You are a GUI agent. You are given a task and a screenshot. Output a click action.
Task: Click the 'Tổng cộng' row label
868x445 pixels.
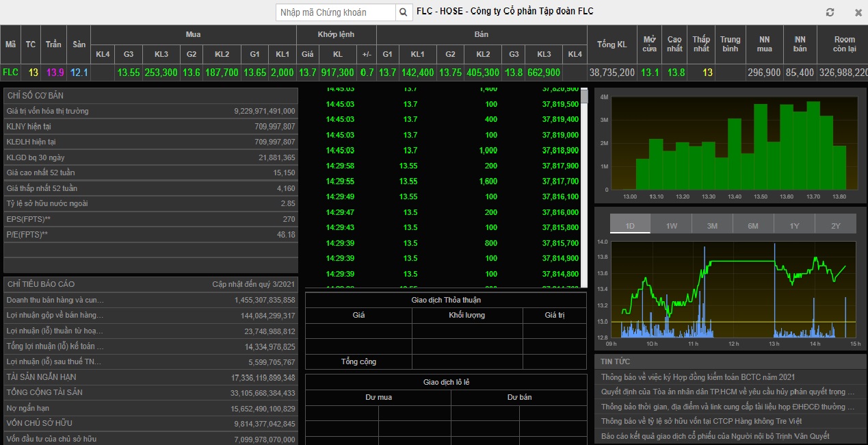(x=359, y=361)
